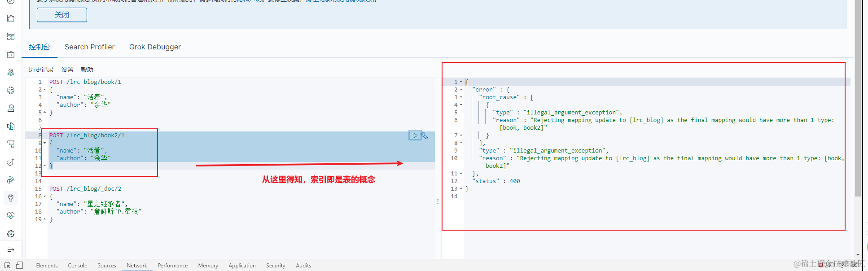Image resolution: width=868 pixels, height=271 pixels.
Task: Switch to the 控制台 tab
Action: point(39,47)
